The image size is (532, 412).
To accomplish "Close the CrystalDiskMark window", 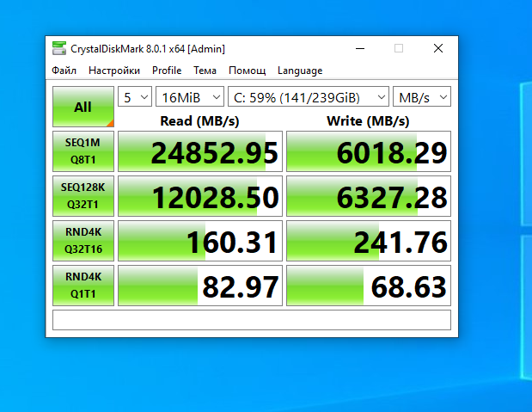I will point(438,48).
